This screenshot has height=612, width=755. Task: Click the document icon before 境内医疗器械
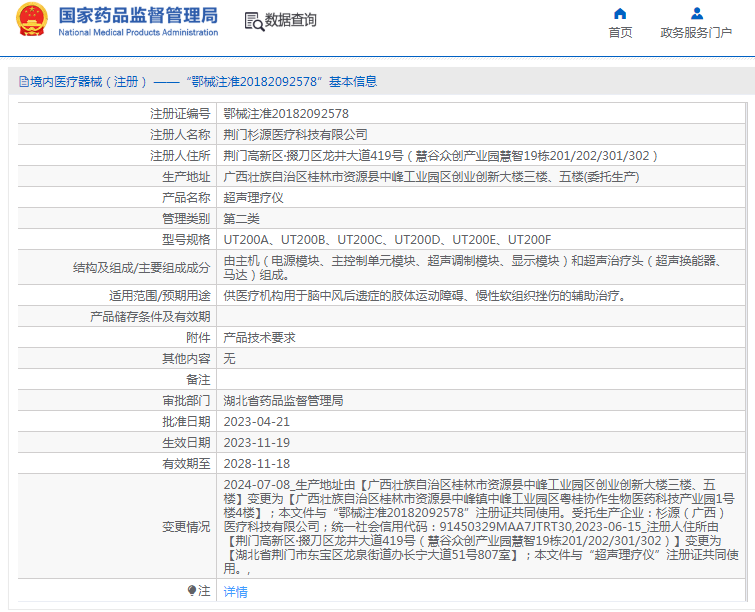[24, 81]
